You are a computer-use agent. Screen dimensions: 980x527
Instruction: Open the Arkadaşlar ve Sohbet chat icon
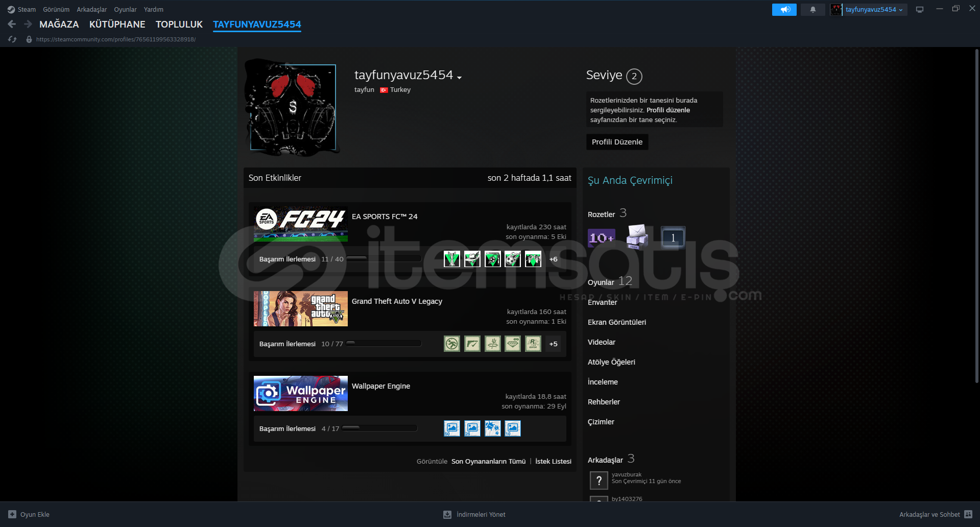[x=968, y=514]
